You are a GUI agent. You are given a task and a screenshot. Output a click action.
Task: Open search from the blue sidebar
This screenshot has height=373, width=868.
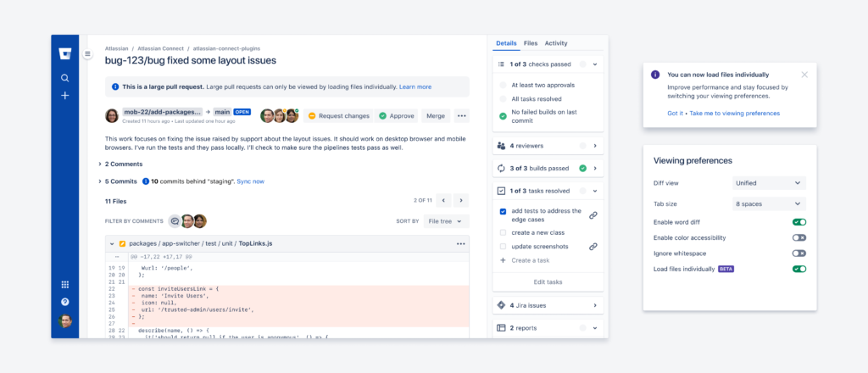point(64,78)
